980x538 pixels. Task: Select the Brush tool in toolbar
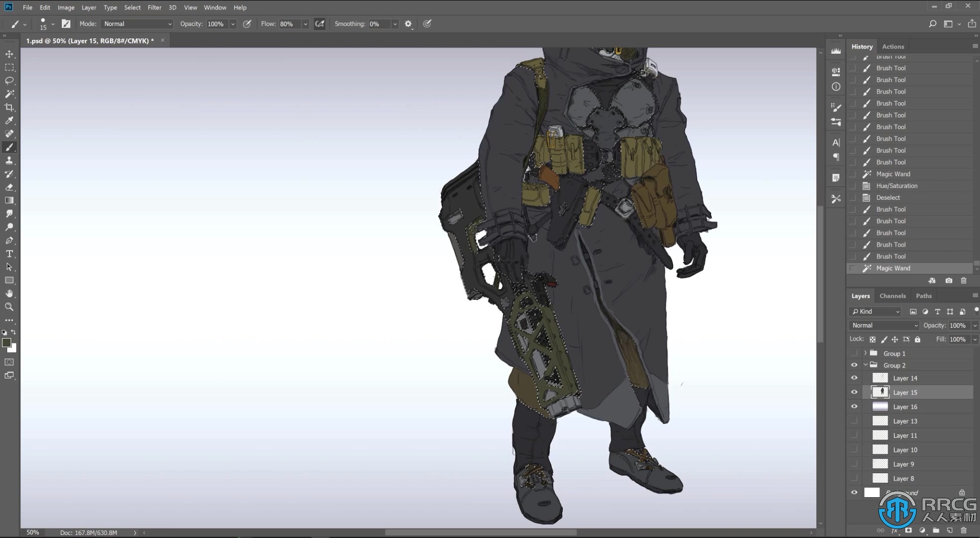coord(9,147)
